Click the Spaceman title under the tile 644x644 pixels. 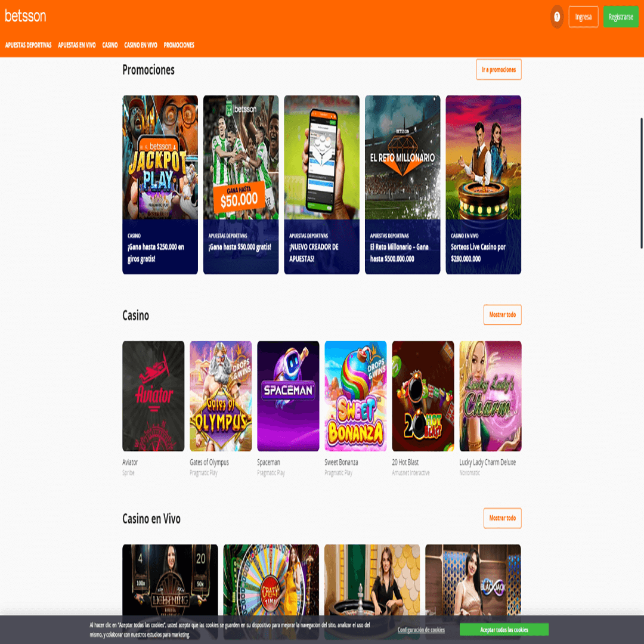[268, 462]
